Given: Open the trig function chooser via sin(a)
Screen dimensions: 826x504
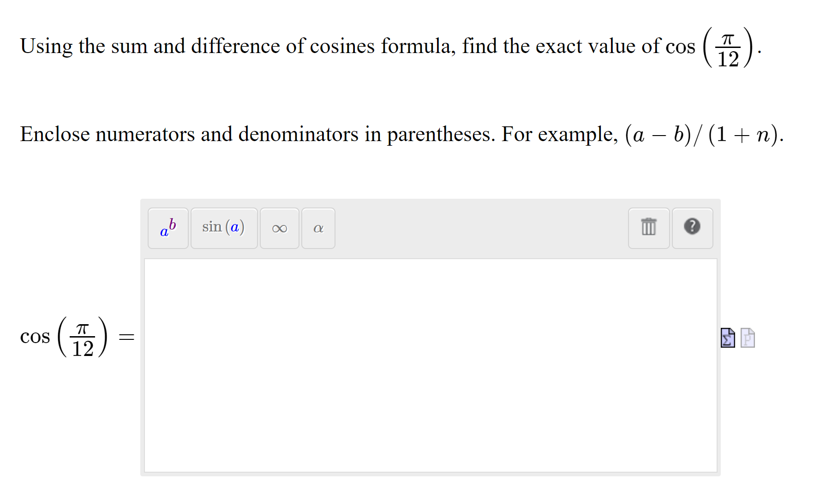Looking at the screenshot, I should pyautogui.click(x=224, y=228).
